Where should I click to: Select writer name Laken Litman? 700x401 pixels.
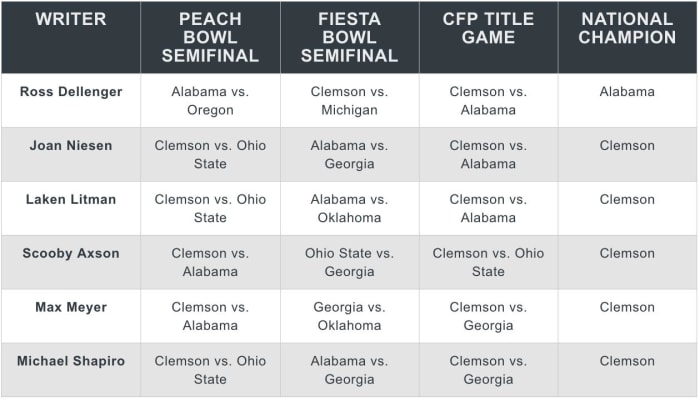pos(71,200)
